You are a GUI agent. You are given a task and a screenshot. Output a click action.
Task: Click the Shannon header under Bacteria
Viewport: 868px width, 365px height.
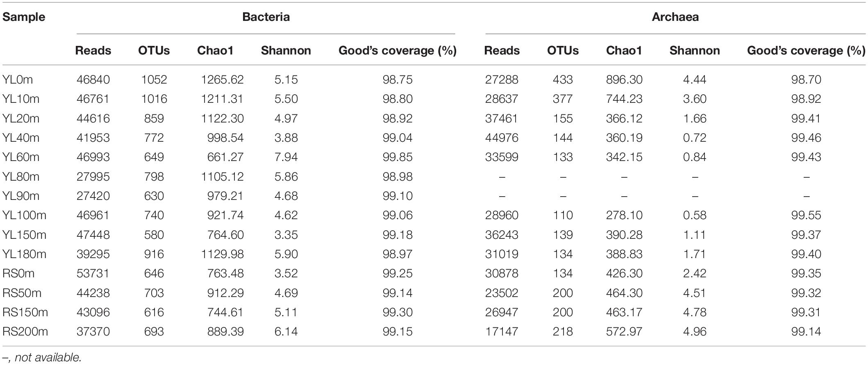click(286, 50)
